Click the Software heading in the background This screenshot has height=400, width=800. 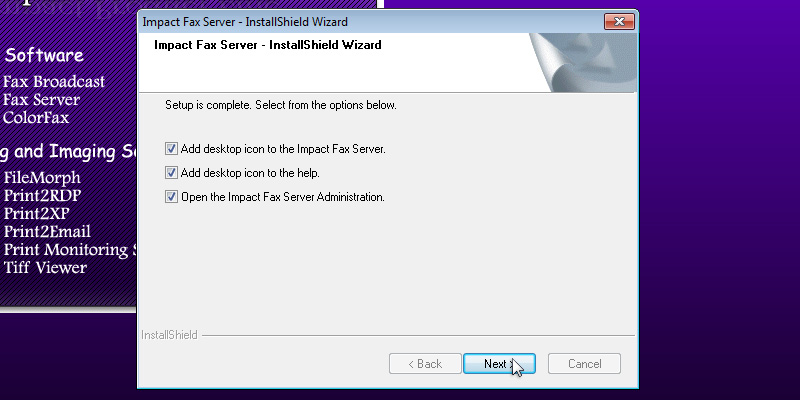pos(44,55)
